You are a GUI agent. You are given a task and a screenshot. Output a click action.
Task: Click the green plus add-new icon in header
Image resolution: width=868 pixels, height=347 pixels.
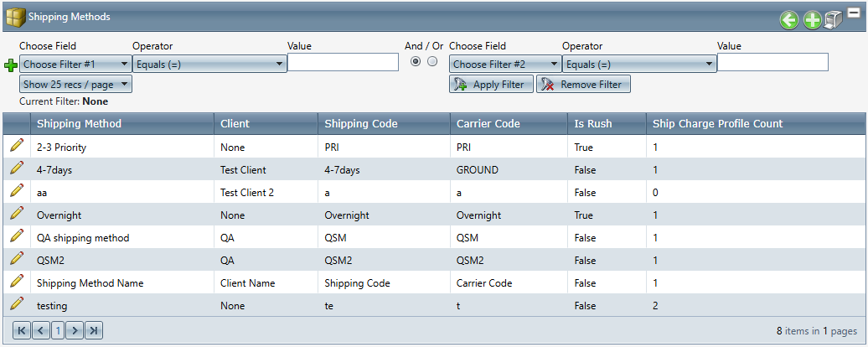[812, 21]
